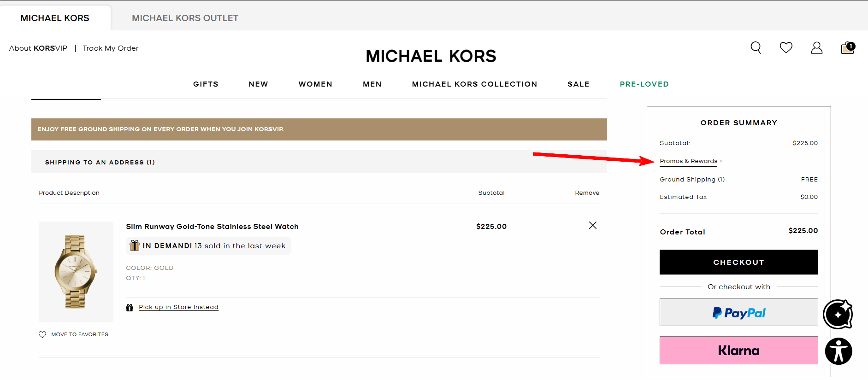Image resolution: width=868 pixels, height=380 pixels.
Task: Click Move to Favorites text
Action: coord(80,334)
